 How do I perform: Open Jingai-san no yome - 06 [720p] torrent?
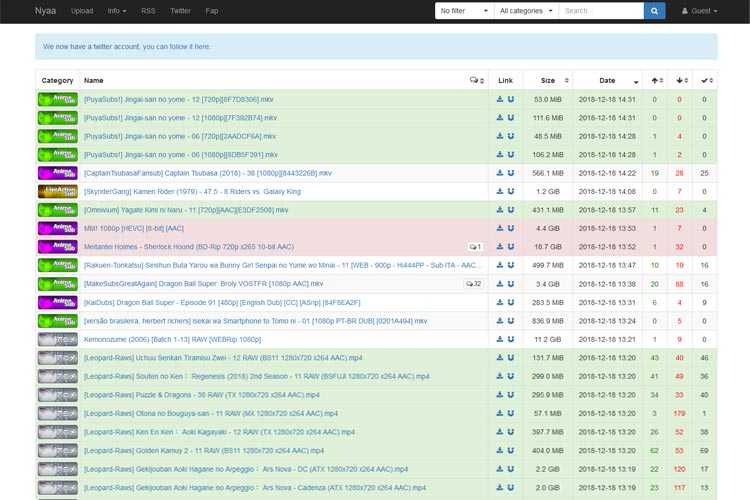click(180, 136)
